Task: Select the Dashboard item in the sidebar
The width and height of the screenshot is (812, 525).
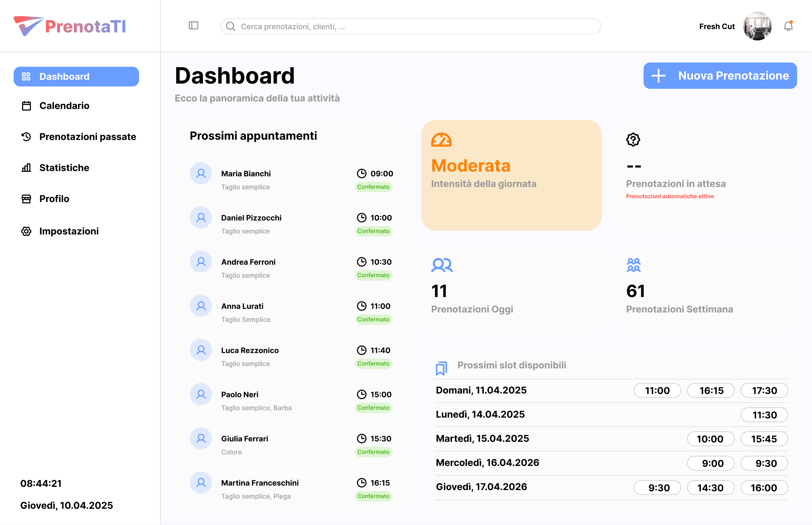Action: pos(64,76)
